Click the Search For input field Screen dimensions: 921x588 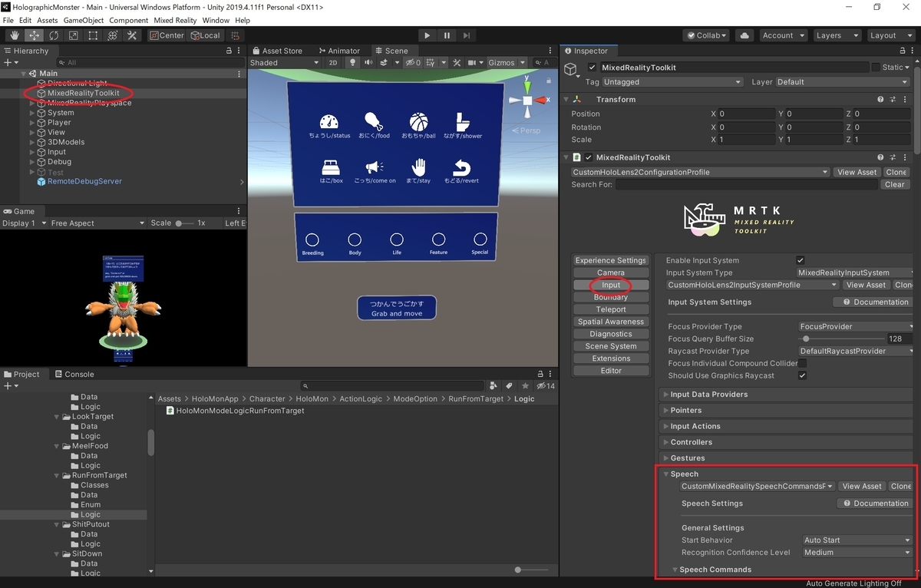(745, 184)
